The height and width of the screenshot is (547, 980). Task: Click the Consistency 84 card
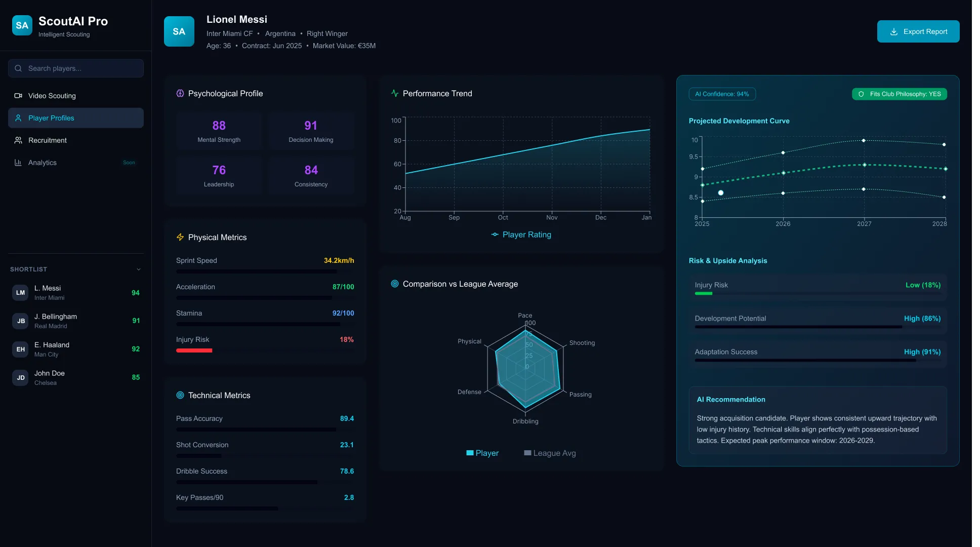311,175
